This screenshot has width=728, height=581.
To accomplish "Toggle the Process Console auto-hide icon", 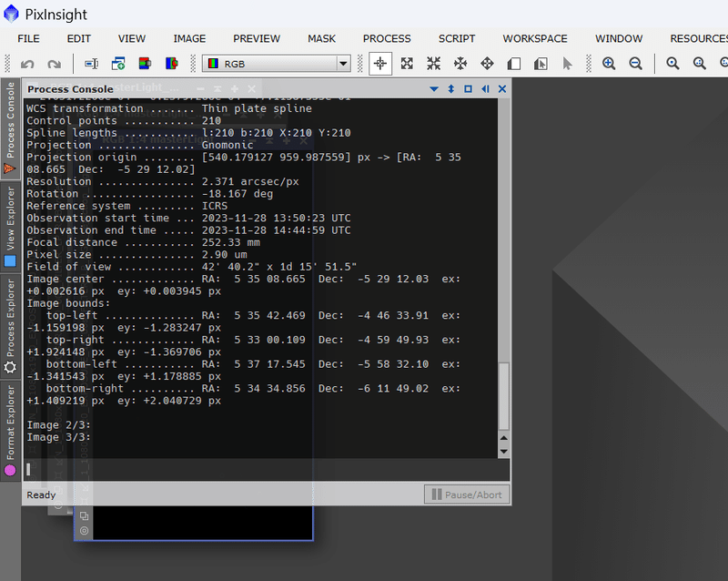I will 485,88.
